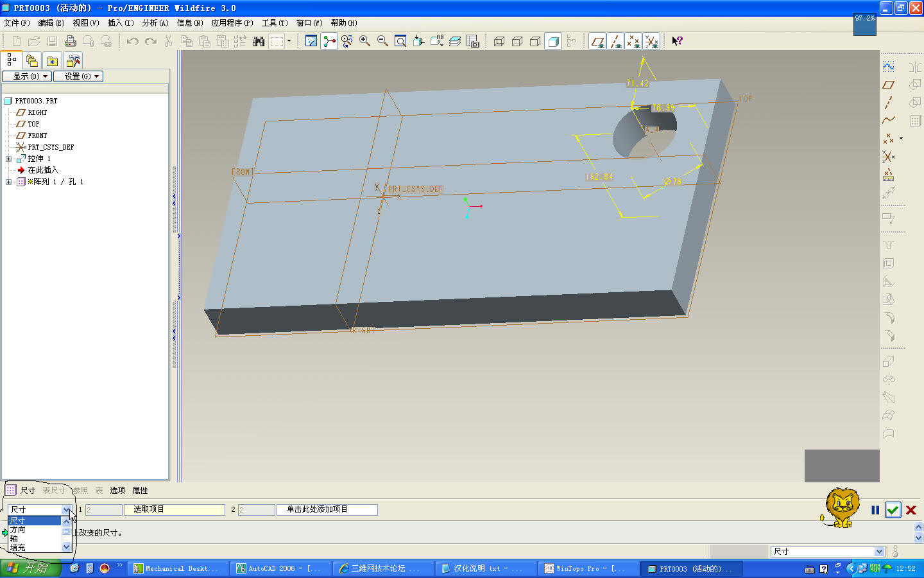This screenshot has height=578, width=924.
Task: Pause the pattern tool
Action: click(x=875, y=510)
